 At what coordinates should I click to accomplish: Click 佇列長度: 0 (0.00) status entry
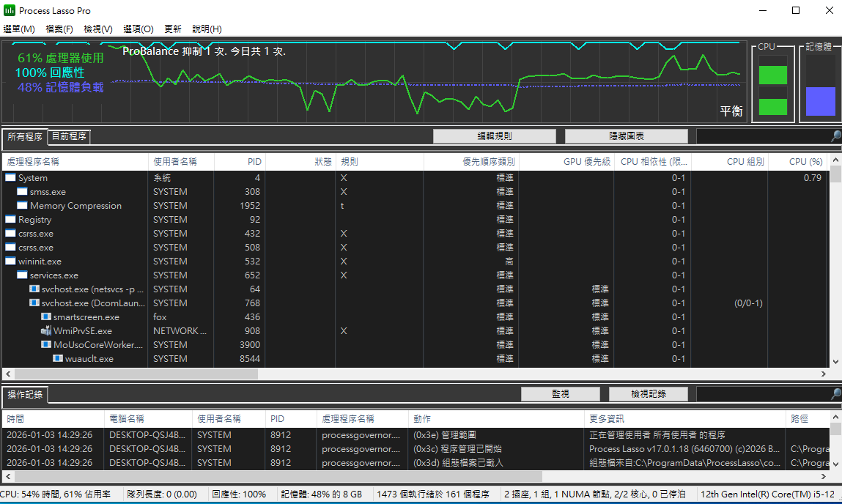(162, 494)
